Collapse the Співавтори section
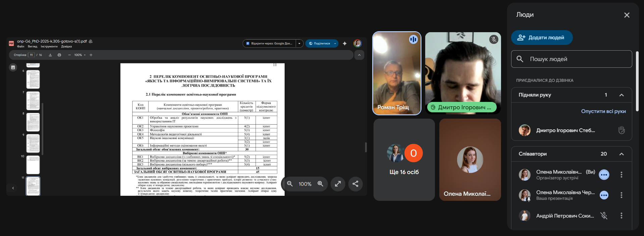Screen dimensions: 644x236 (x=621, y=154)
